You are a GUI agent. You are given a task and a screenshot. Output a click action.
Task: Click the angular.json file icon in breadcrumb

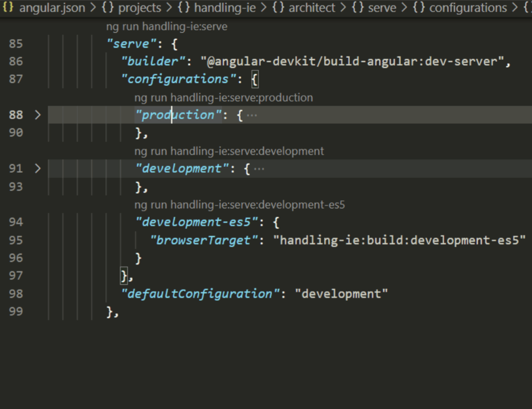click(x=7, y=8)
